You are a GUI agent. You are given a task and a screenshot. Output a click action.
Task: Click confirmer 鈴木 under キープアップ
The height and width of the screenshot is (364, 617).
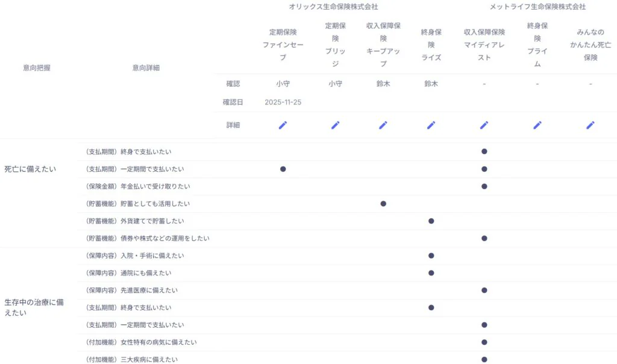(x=383, y=84)
